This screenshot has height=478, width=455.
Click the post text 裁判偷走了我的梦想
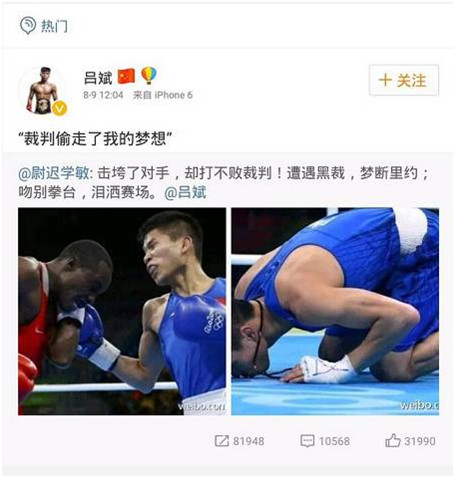(x=95, y=139)
